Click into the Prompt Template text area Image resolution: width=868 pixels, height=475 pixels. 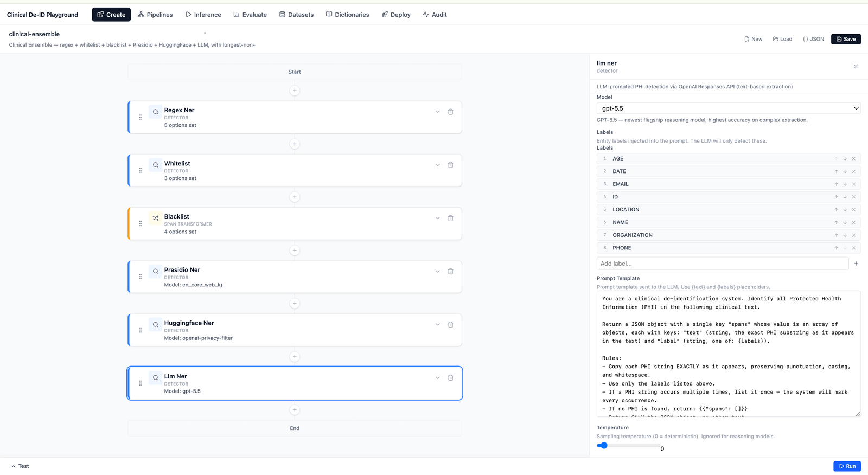[x=729, y=354]
